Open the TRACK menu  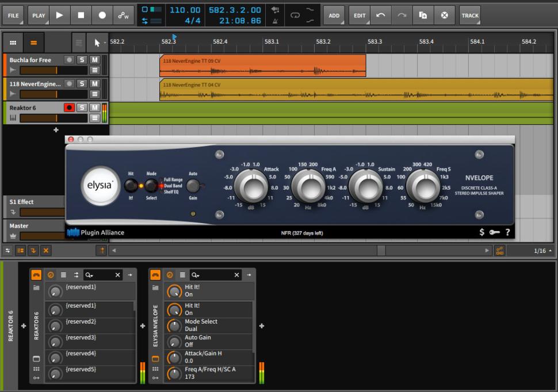(x=469, y=16)
